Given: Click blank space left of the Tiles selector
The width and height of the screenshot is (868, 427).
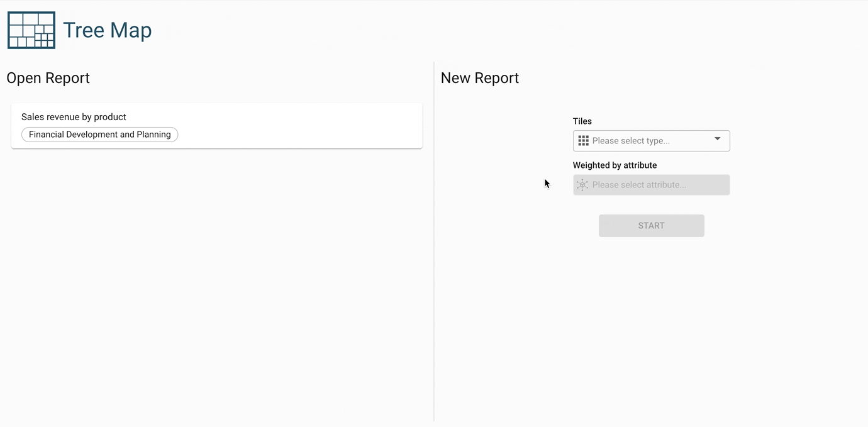Looking at the screenshot, I should (x=503, y=141).
